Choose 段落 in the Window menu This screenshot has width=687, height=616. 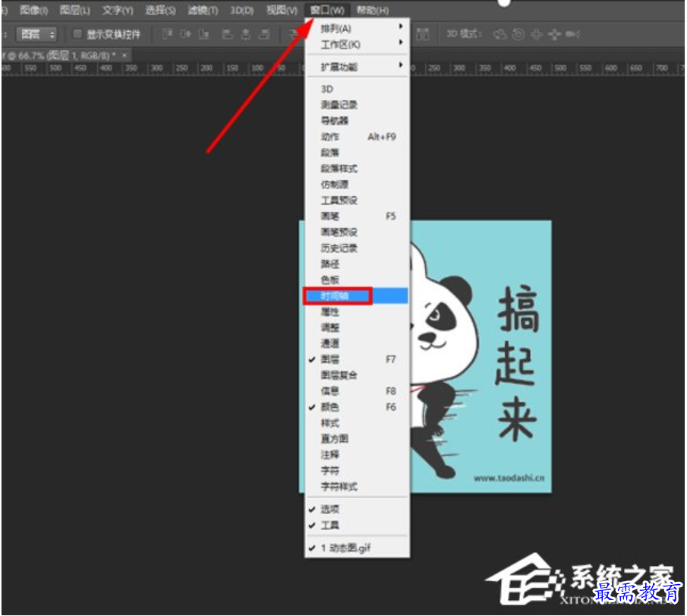pos(357,153)
